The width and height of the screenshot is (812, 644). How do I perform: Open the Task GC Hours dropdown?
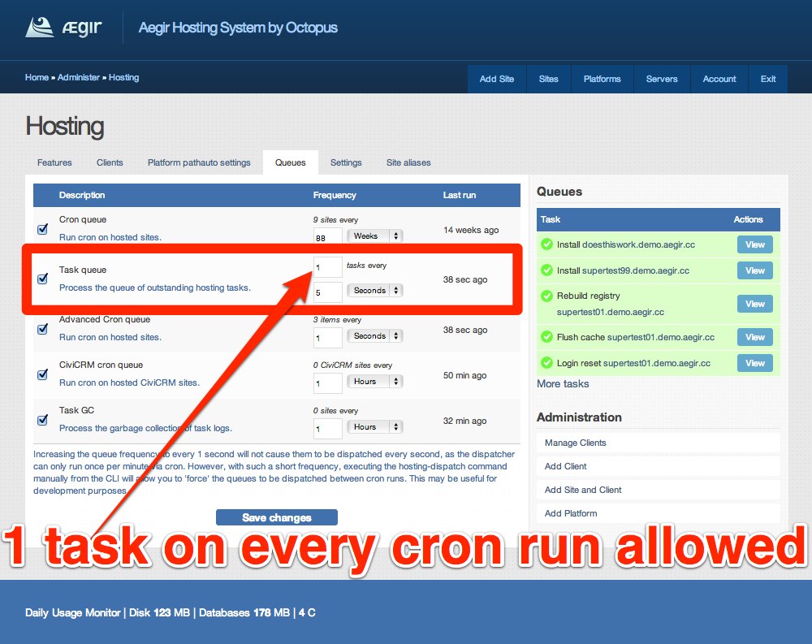(375, 427)
